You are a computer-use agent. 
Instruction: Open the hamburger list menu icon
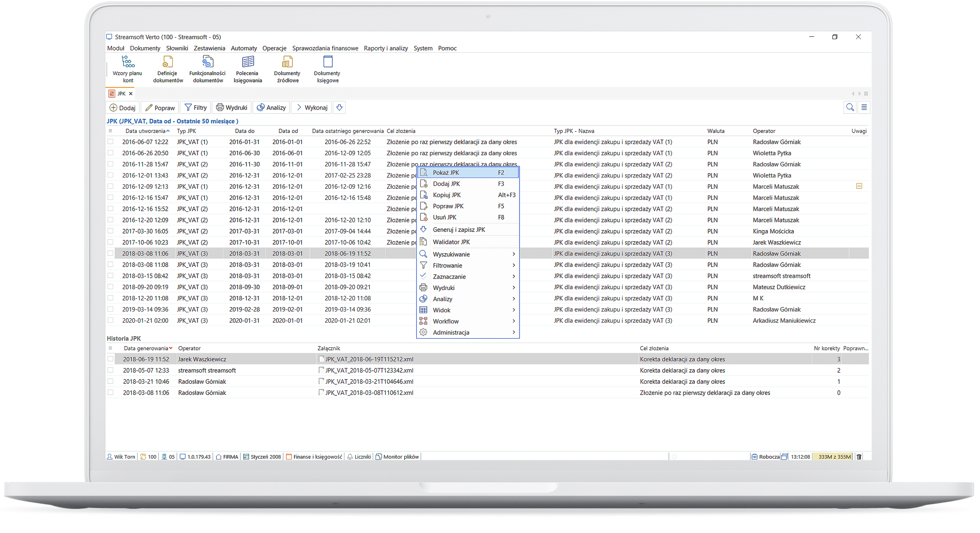tap(864, 107)
